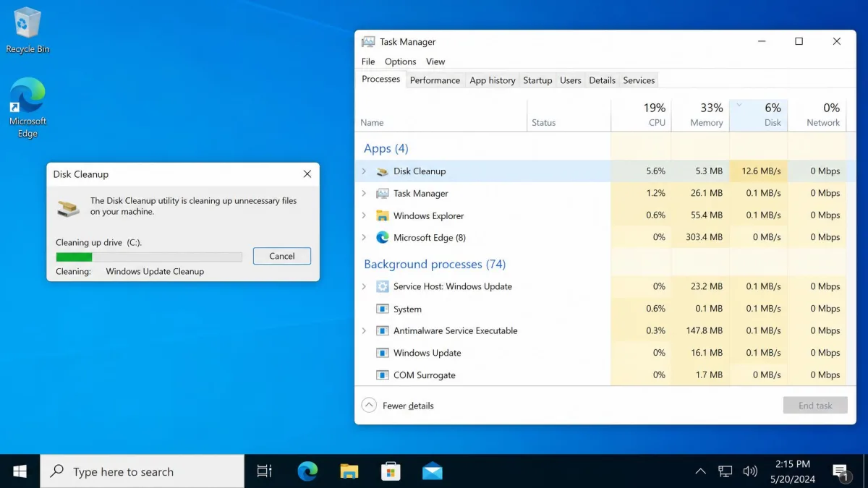Viewport: 868px width, 488px height.
Task: Open Task View on the taskbar
Action: (265, 471)
